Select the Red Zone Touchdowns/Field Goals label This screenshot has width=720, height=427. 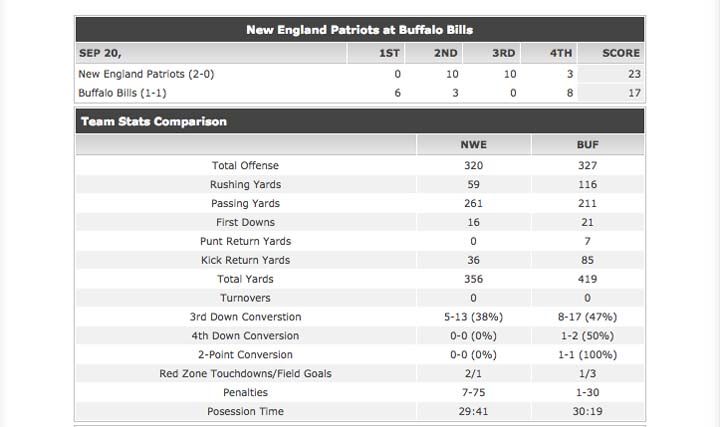point(245,374)
